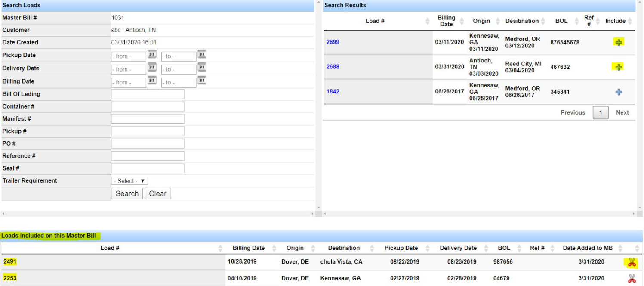Open Billing Date 'to' calendar icon
Viewport: 644px width, 286px height.
(x=202, y=80)
